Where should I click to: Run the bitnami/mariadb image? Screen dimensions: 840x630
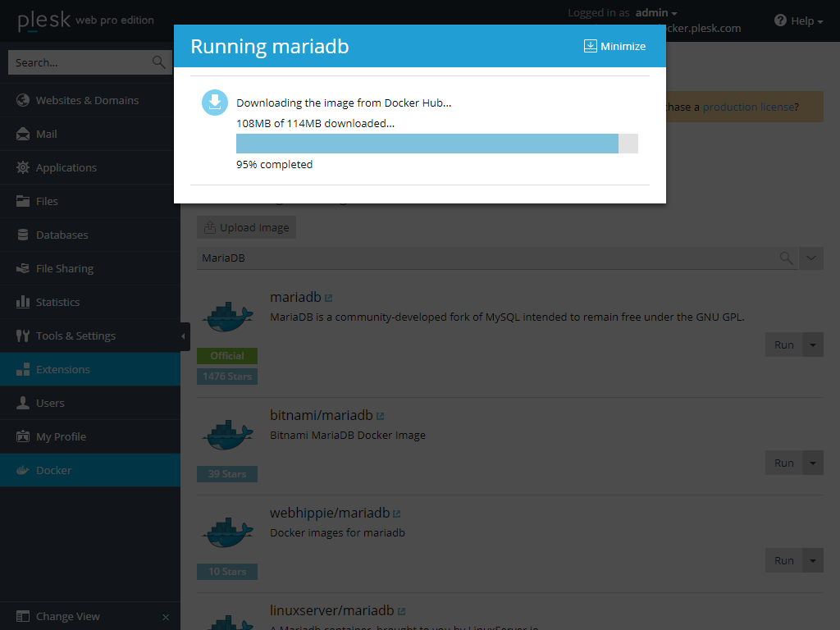783,463
